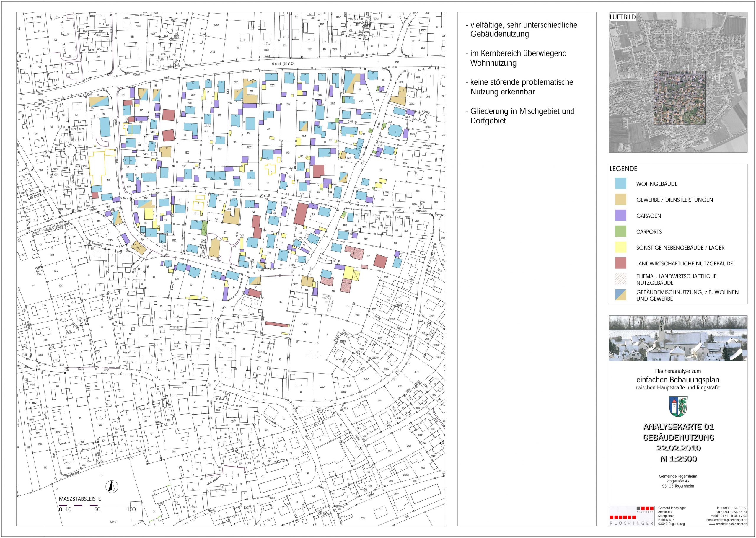Image resolution: width=756 pixels, height=538 pixels.
Task: Click the Landwirtschaftliche Nutzgebäude red swatch
Action: pos(620,263)
